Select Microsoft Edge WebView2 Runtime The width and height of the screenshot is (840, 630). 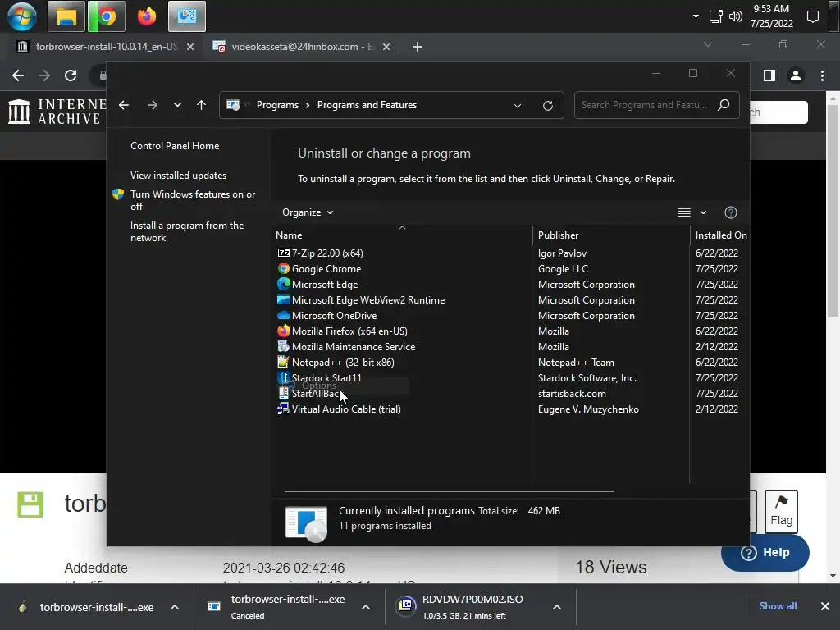click(x=368, y=299)
